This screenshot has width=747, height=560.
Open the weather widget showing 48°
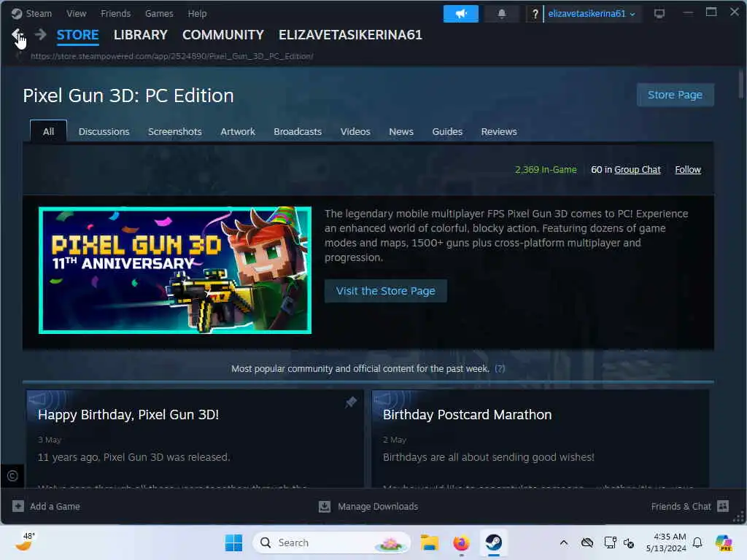pos(25,542)
